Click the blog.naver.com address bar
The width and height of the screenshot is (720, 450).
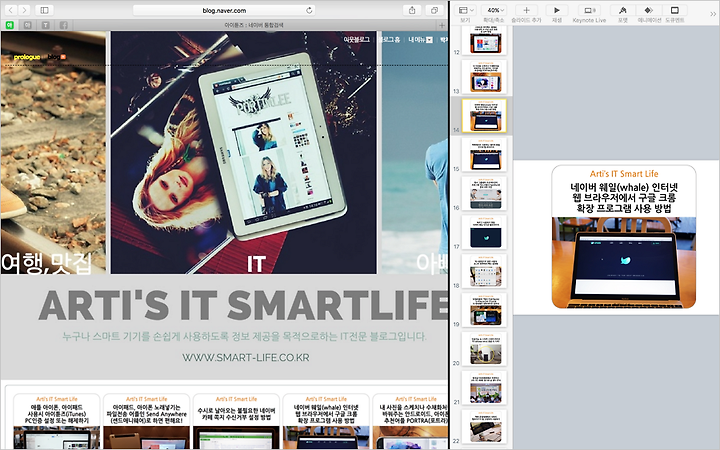(x=224, y=10)
